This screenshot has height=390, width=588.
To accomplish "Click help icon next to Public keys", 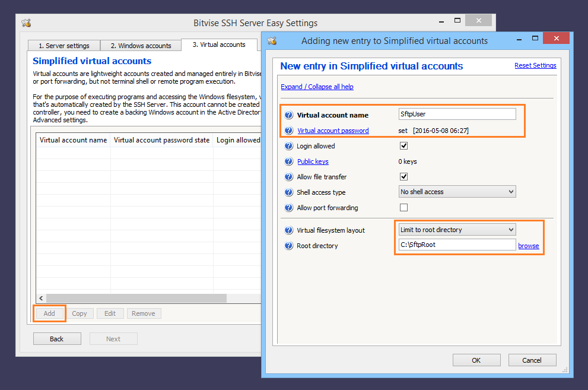I will tap(288, 161).
